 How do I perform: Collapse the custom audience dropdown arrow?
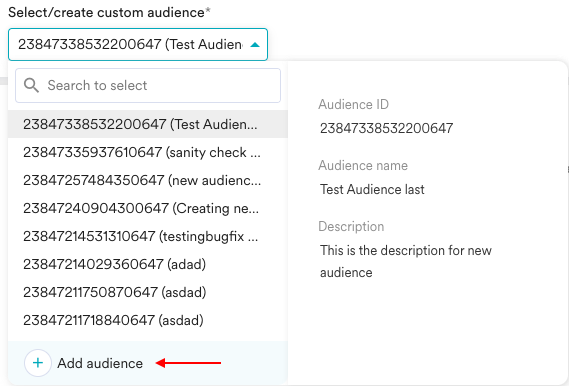[x=255, y=45]
